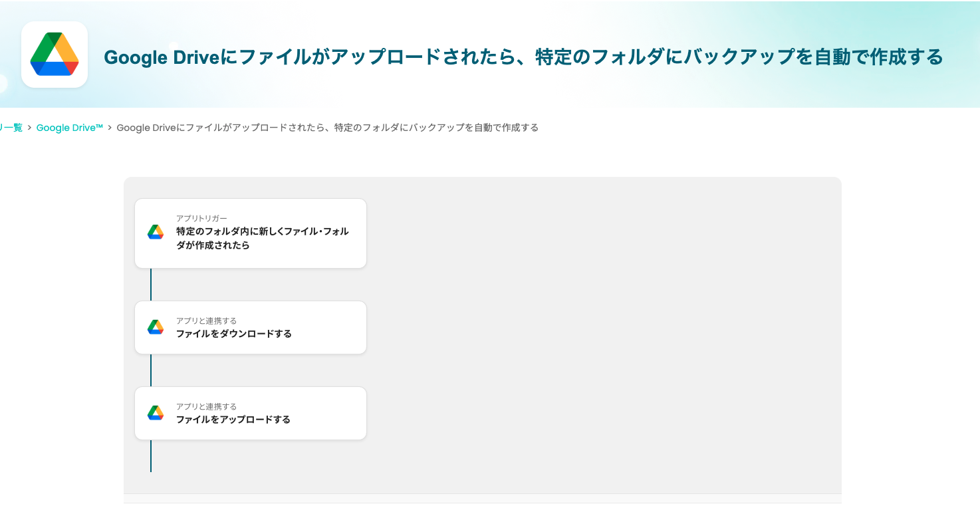Click the white rounded Drive logo tile top-left
Screen dimensions: 980x522
click(54, 55)
